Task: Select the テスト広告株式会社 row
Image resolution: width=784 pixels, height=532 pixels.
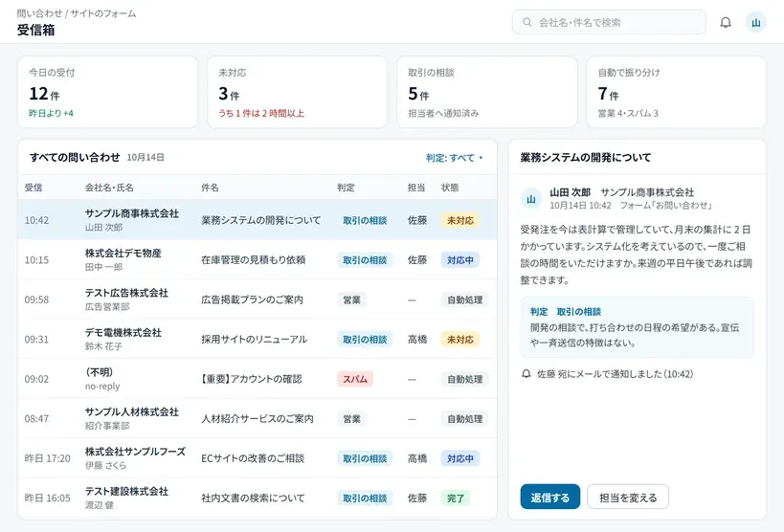Action: click(258, 299)
